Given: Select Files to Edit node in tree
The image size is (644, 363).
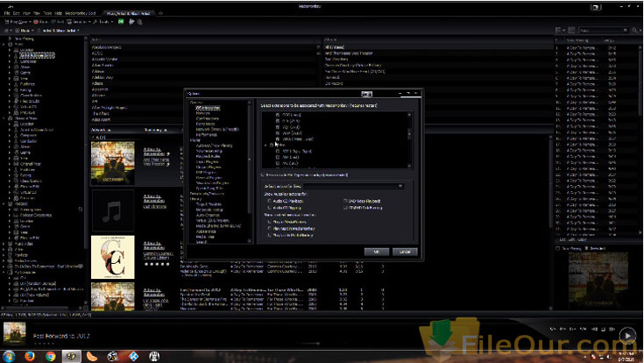Looking at the screenshot, I should (x=30, y=101).
